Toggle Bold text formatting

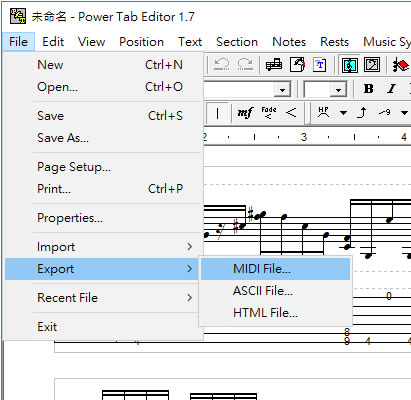point(369,89)
